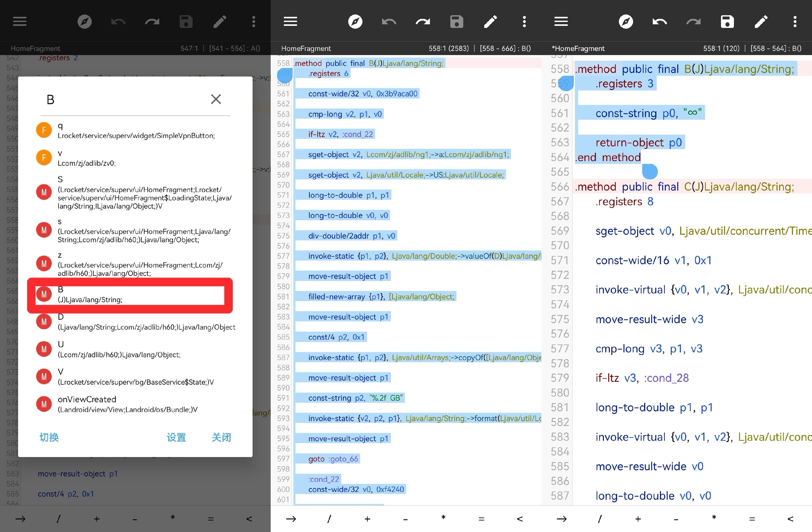Open hamburger menu in right editor pane
812x532 pixels.
[561, 21]
